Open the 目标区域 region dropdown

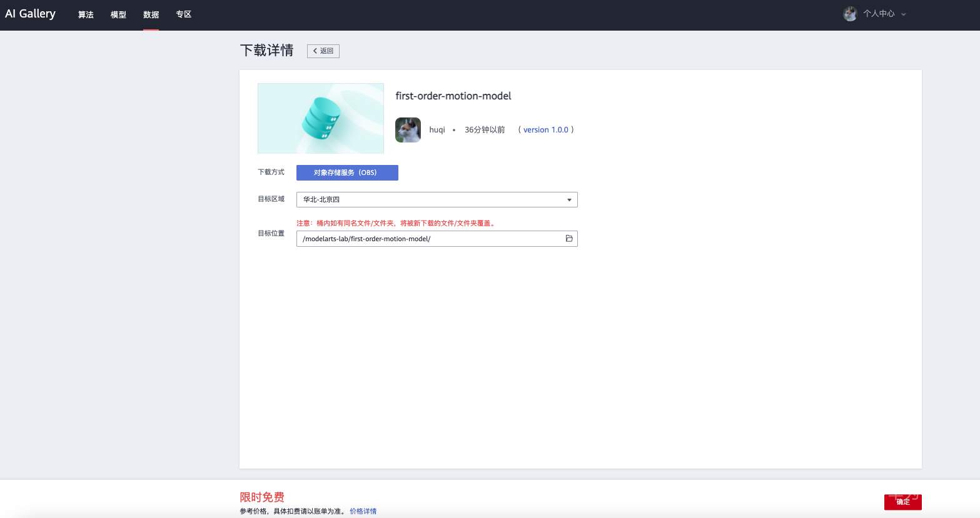437,199
